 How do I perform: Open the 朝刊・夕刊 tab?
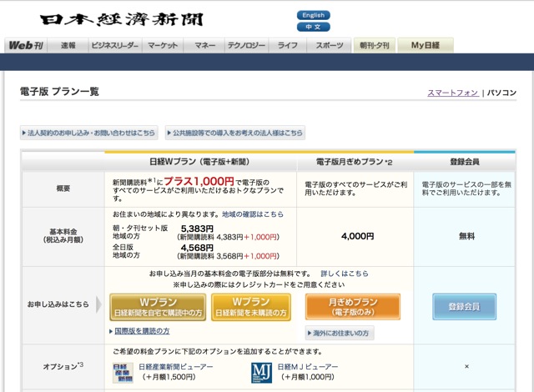click(375, 45)
